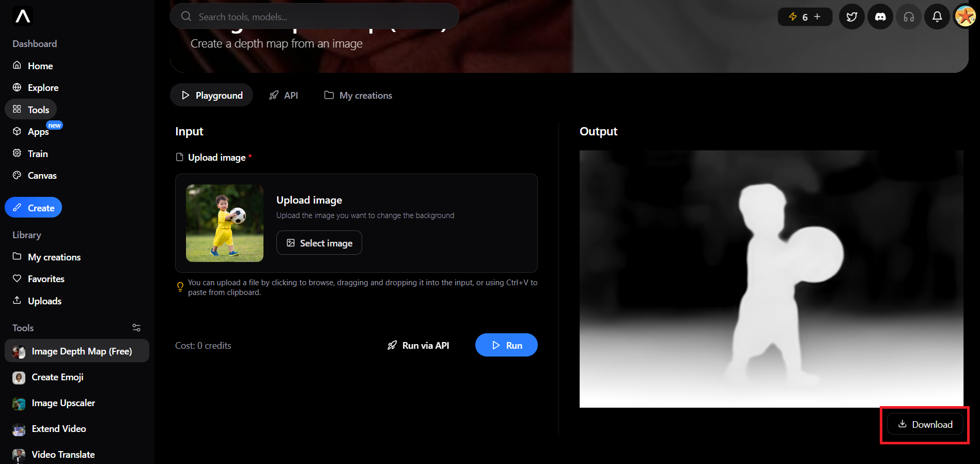Open the Apps section

[x=31, y=132]
